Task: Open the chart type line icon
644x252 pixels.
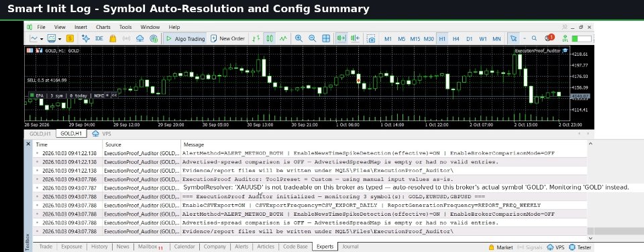Action: pos(34,38)
